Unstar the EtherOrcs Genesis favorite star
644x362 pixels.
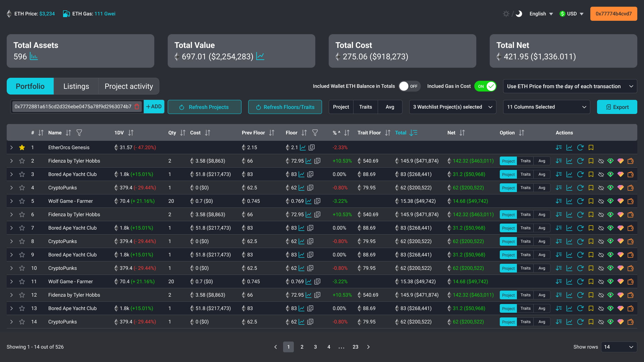22,147
